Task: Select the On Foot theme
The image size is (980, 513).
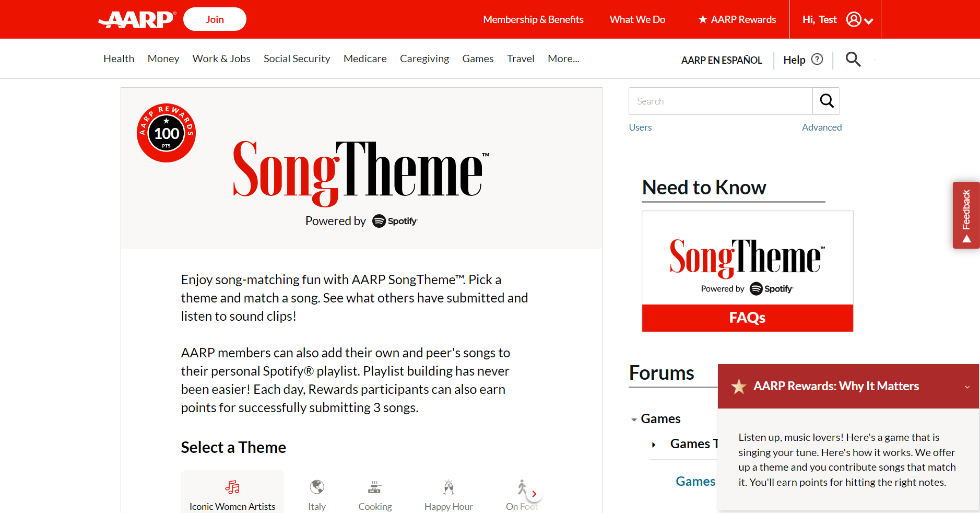Action: [522, 495]
